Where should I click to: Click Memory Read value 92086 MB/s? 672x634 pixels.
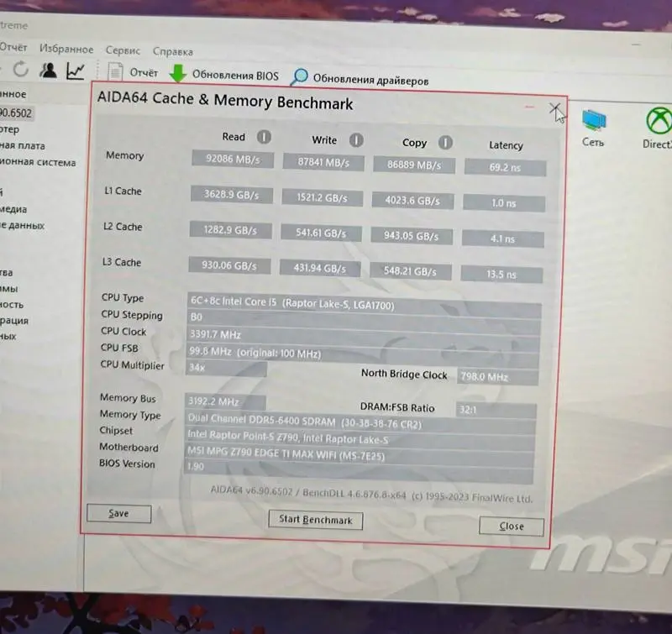[x=233, y=160]
